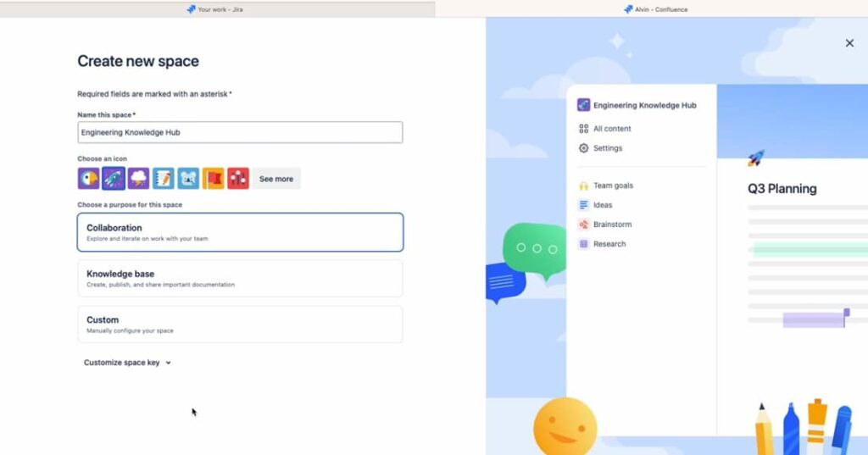Screen dimensions: 868x455
Task: Click the Jira logo in first tab
Action: point(191,9)
